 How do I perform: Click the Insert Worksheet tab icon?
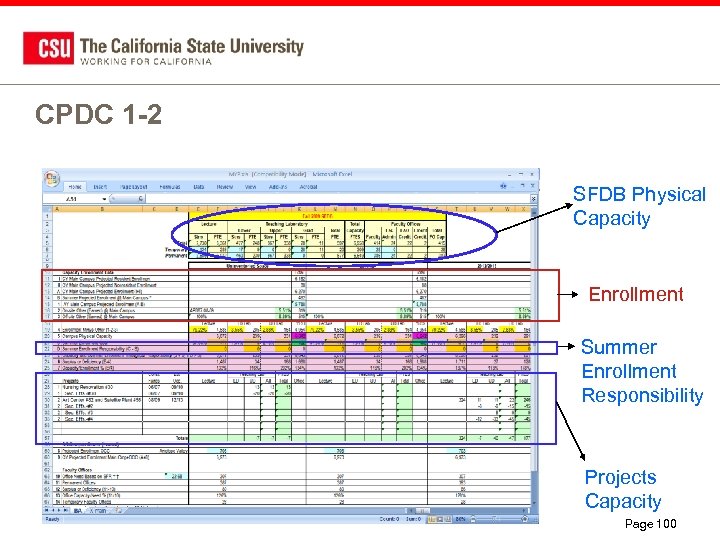tap(118, 511)
